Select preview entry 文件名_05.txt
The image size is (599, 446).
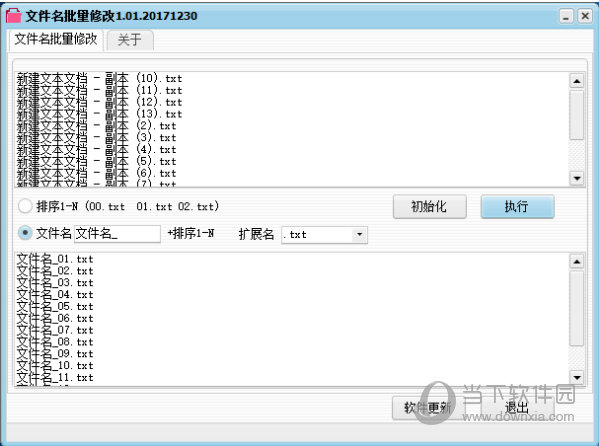(55, 307)
